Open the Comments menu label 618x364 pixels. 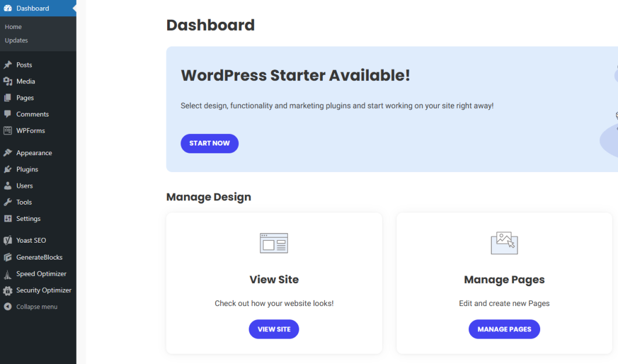click(x=33, y=114)
